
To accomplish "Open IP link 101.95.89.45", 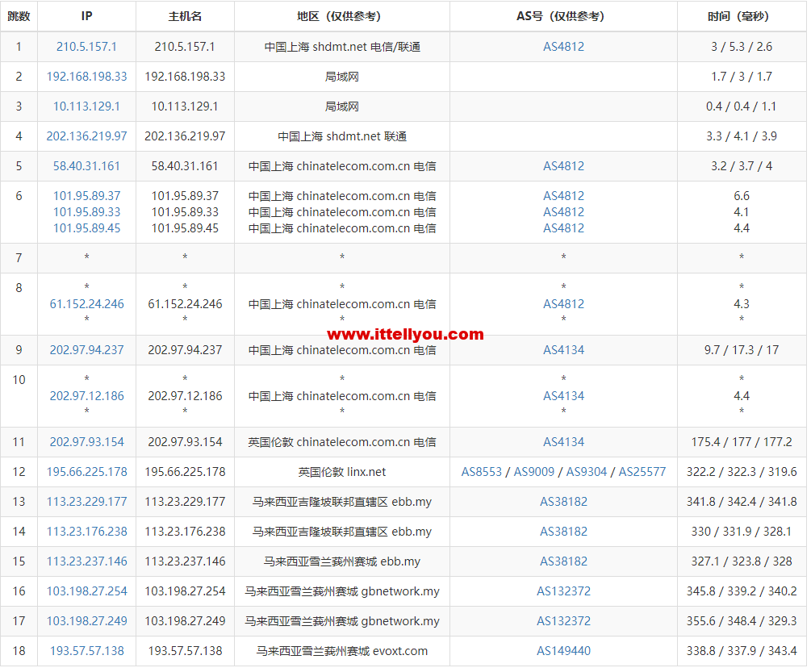I will tap(86, 228).
